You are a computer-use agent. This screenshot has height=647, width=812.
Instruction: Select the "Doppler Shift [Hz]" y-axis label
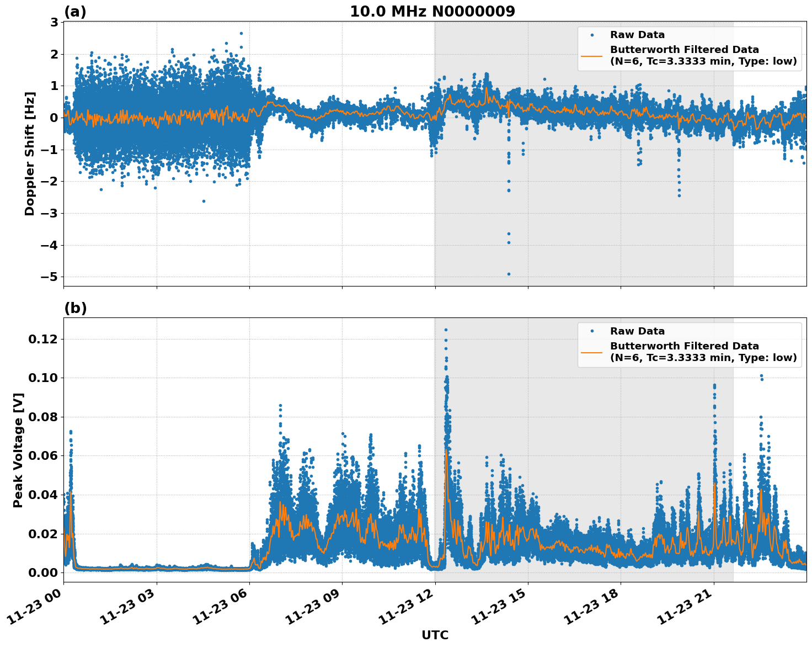[30, 153]
